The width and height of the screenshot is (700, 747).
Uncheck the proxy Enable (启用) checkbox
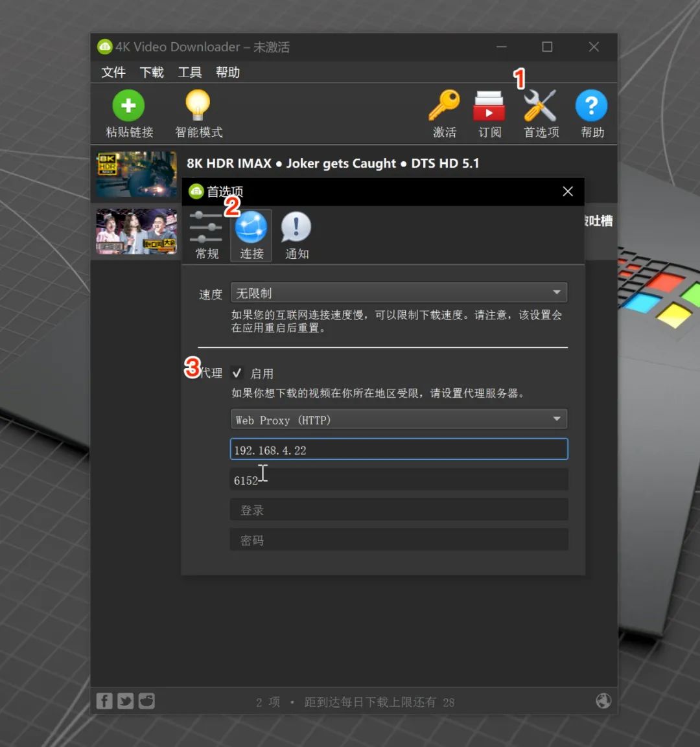237,373
